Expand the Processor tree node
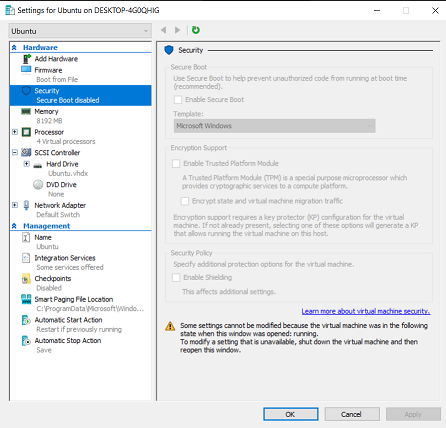The height and width of the screenshot is (428, 446). click(15, 132)
